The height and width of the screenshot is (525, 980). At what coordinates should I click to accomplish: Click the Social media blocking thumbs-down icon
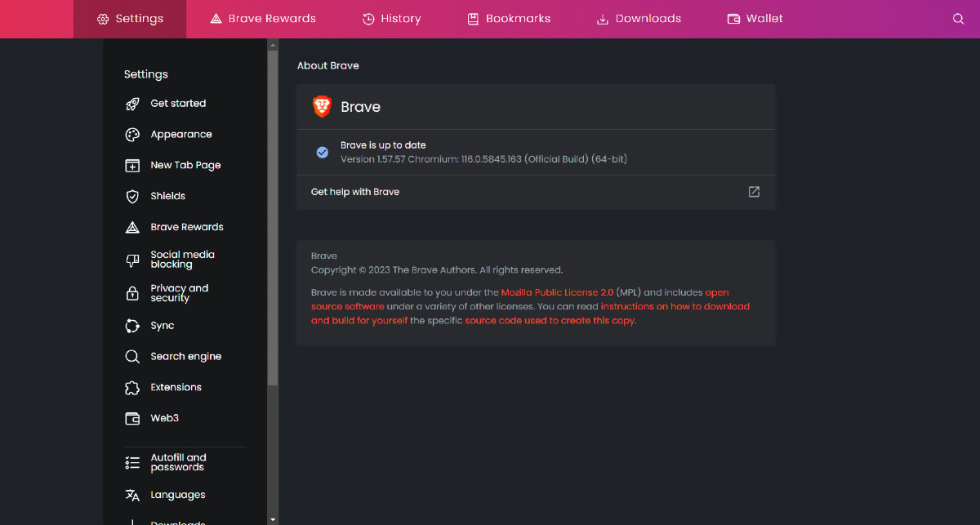coord(132,260)
